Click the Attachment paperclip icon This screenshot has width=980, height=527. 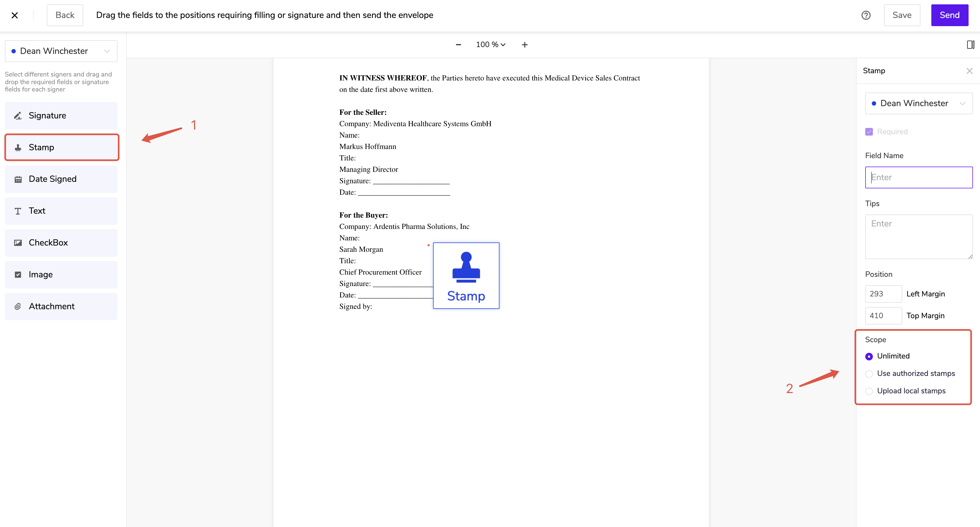pyautogui.click(x=18, y=307)
